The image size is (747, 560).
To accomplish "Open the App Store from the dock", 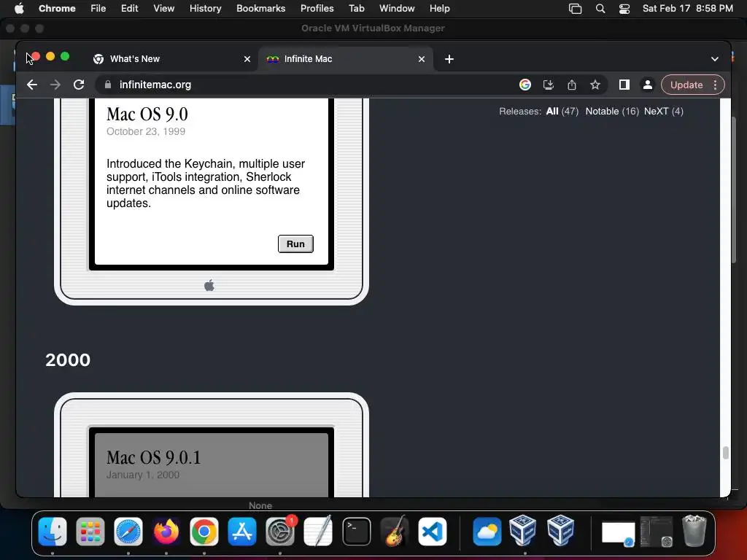I will coord(242,532).
